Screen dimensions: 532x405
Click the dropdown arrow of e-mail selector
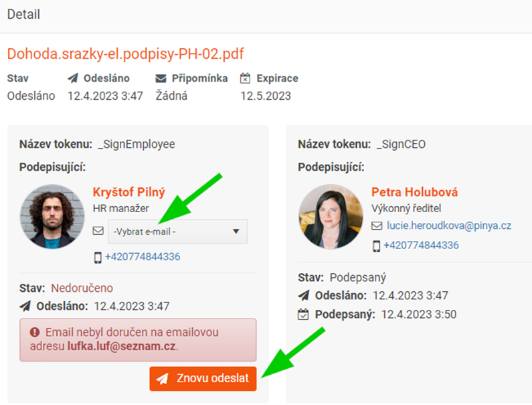236,232
